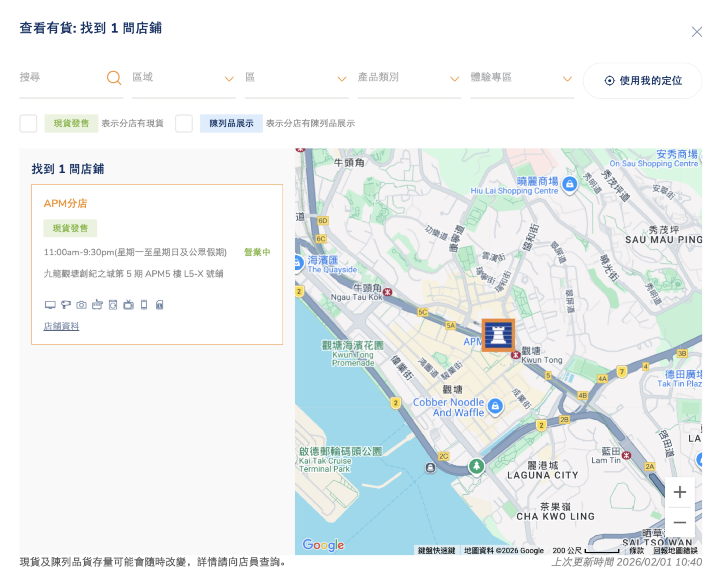Open the 體驗專區 dropdown

pyautogui.click(x=522, y=78)
